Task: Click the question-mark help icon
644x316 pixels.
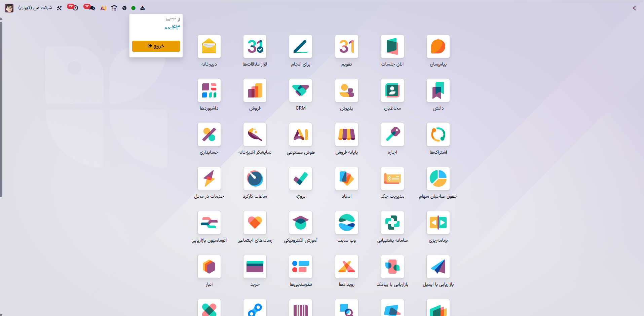Action: (x=124, y=8)
